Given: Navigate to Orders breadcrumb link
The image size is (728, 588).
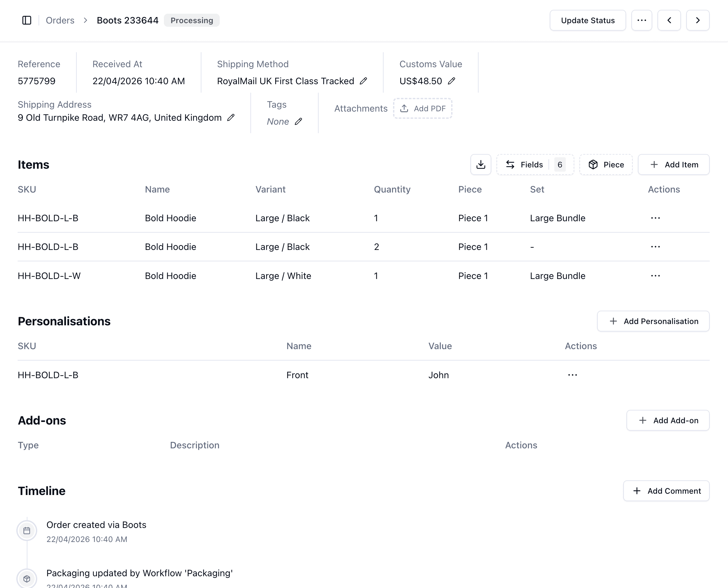Looking at the screenshot, I should pyautogui.click(x=60, y=20).
